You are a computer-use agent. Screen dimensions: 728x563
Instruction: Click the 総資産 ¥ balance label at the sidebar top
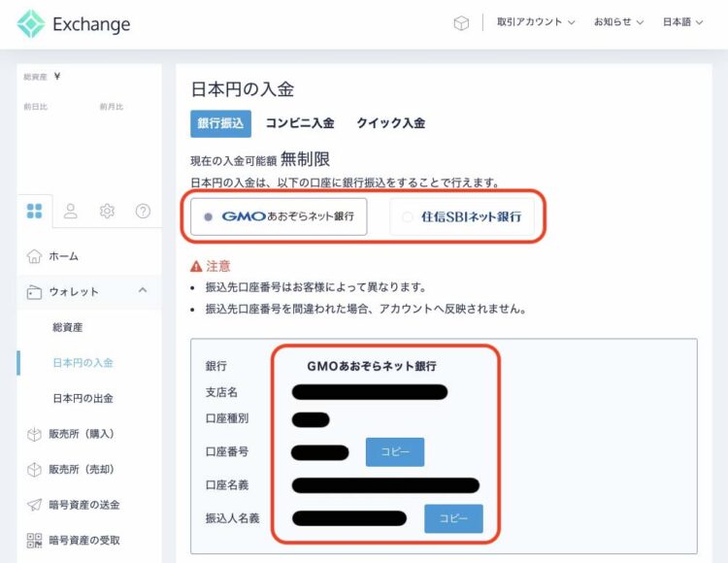[x=42, y=77]
